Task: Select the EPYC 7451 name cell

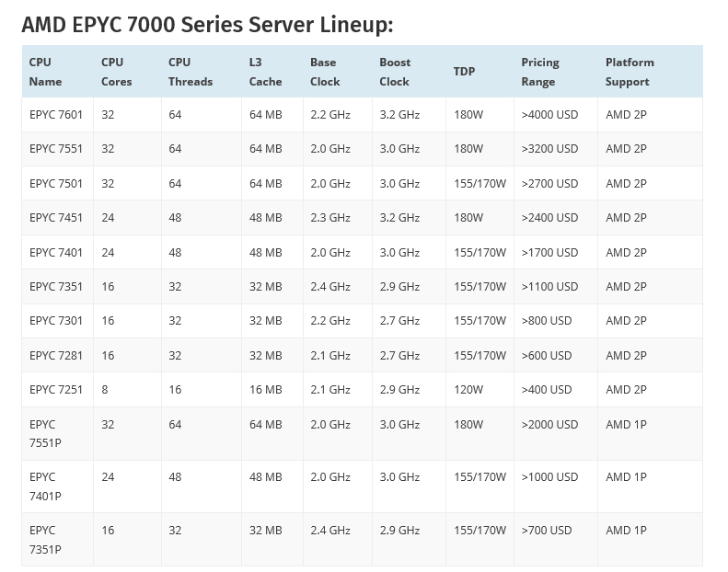Action: pyautogui.click(x=56, y=218)
